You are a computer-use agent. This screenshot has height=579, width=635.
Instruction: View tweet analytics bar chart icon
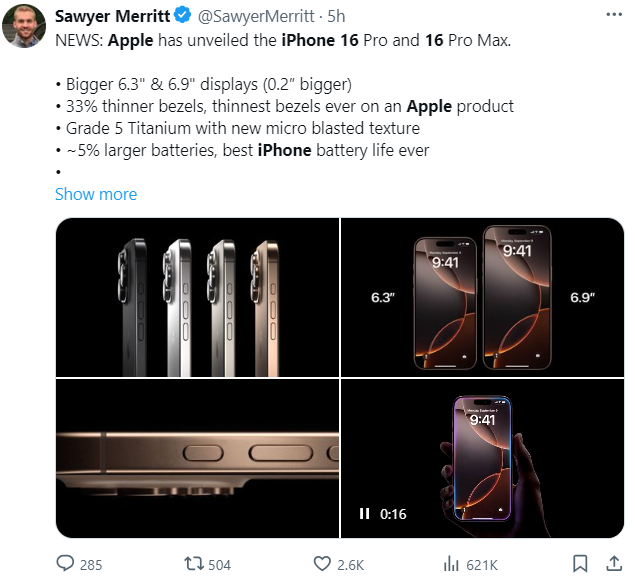[x=451, y=564]
